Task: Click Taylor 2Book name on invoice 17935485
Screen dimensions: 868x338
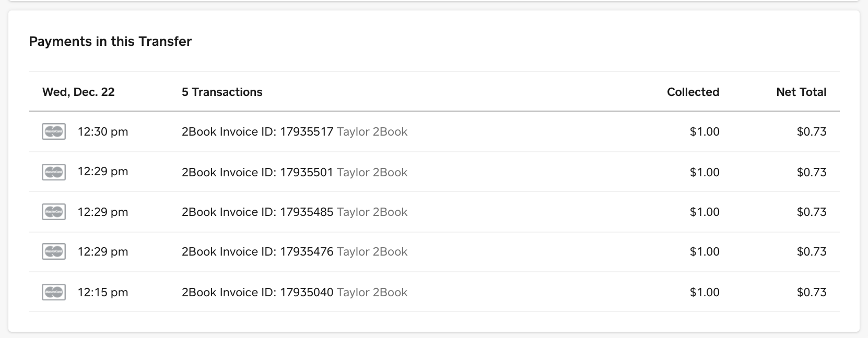Action: click(x=372, y=212)
